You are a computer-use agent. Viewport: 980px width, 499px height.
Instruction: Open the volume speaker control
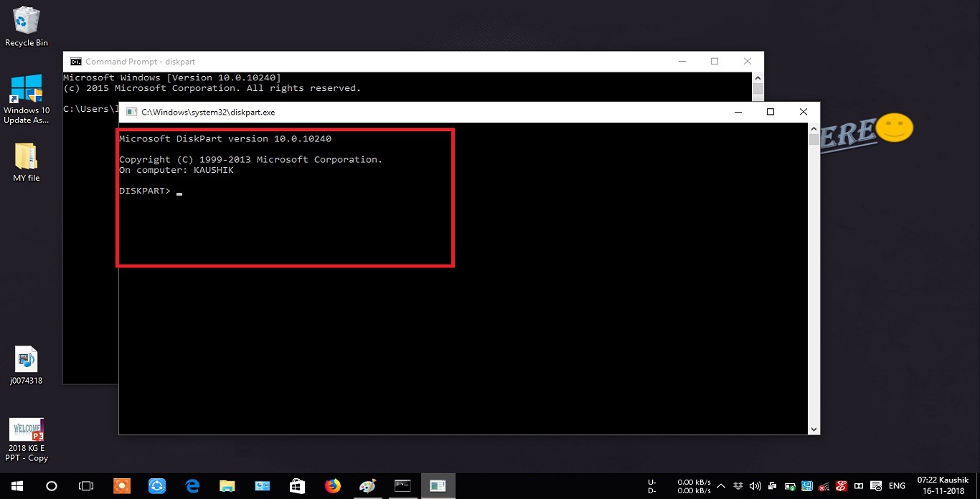point(755,486)
